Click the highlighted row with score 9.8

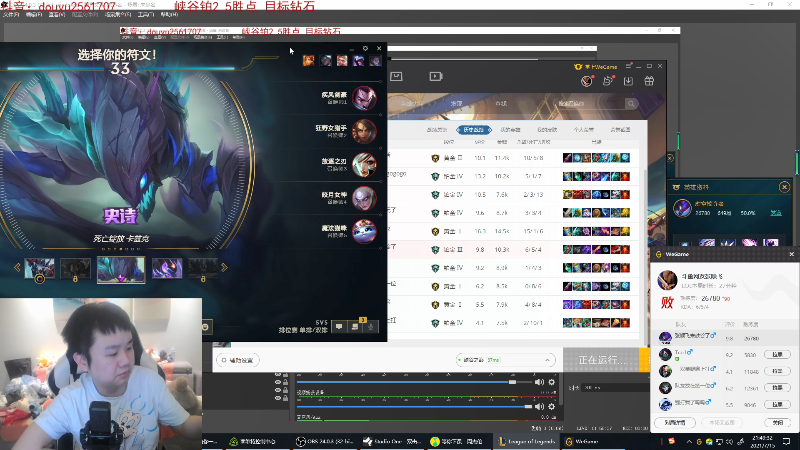514,250
